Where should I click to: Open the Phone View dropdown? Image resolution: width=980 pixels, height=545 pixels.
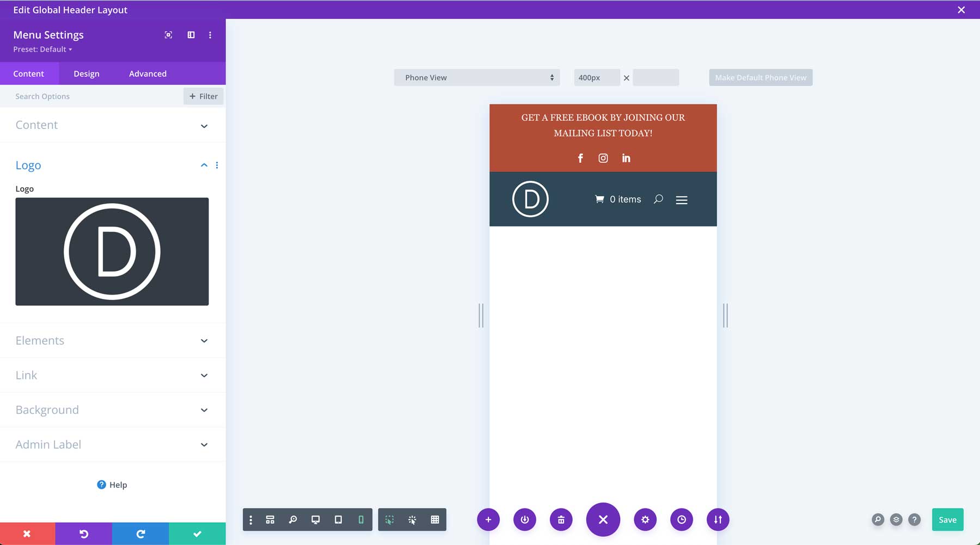(x=476, y=77)
